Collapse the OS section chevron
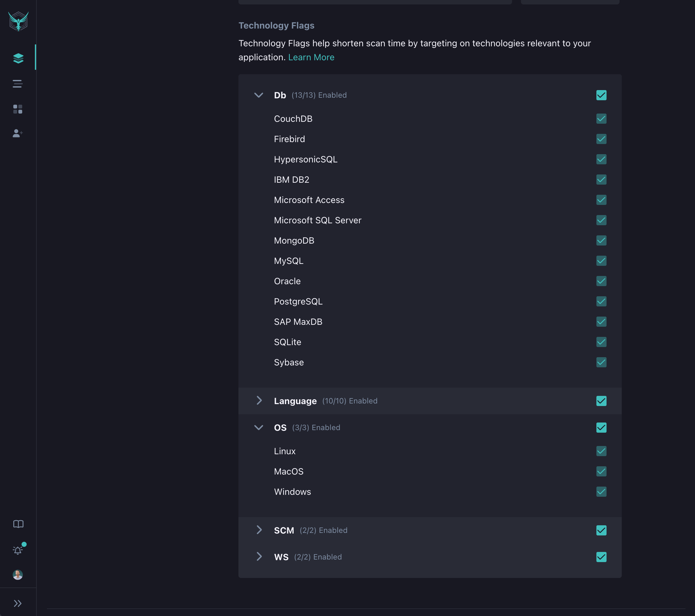This screenshot has height=616, width=695. 259,428
